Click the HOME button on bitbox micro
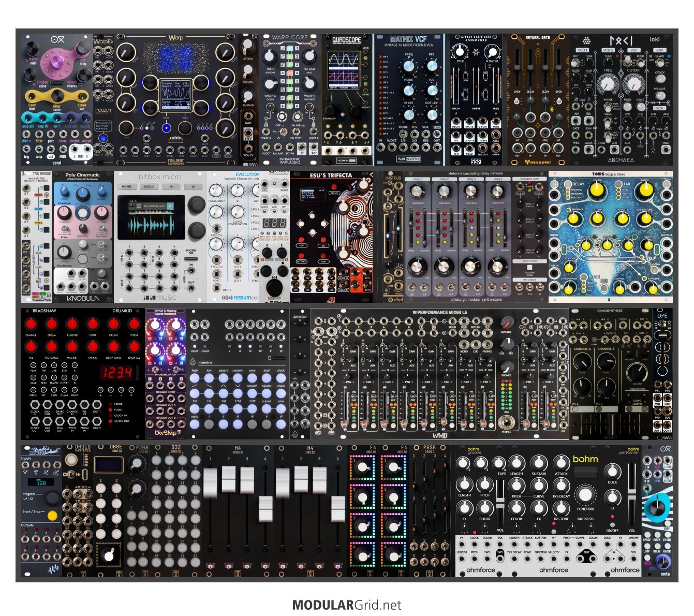The width and height of the screenshot is (694, 616). 127,187
